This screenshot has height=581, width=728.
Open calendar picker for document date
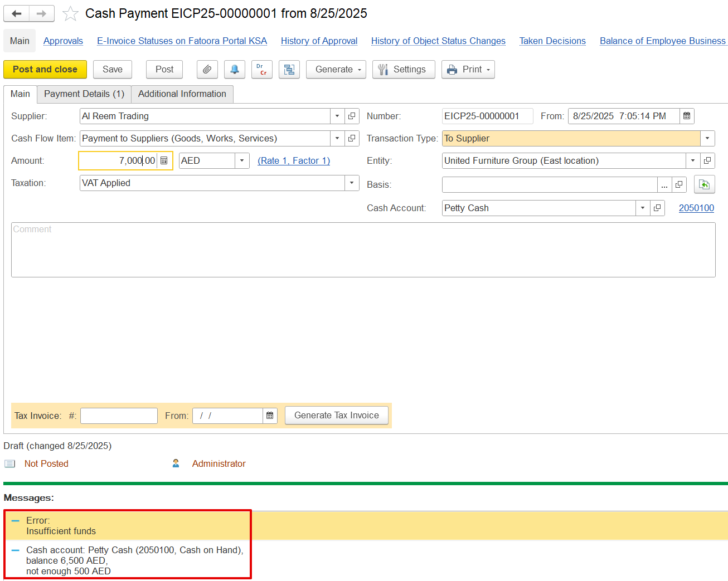[x=687, y=116]
